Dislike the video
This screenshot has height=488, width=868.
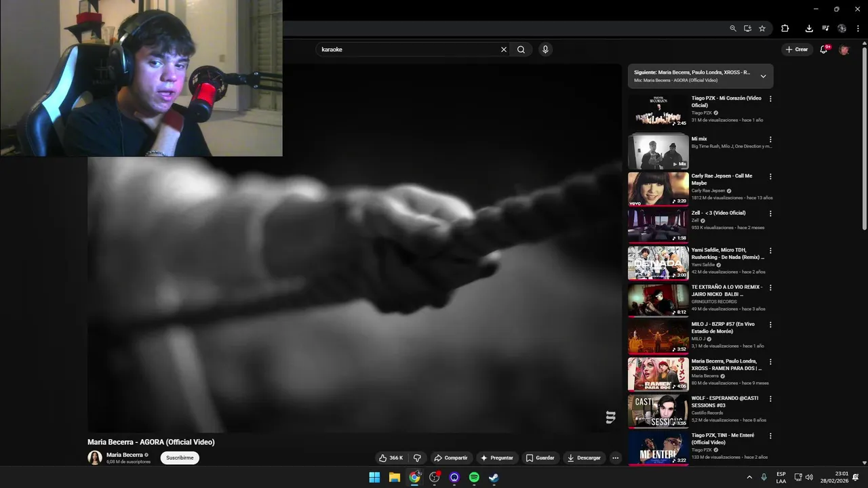tap(418, 458)
